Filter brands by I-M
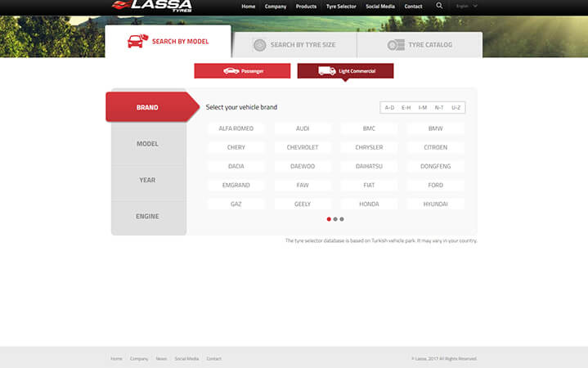Viewport: 588px width, 368px height. pyautogui.click(x=423, y=108)
